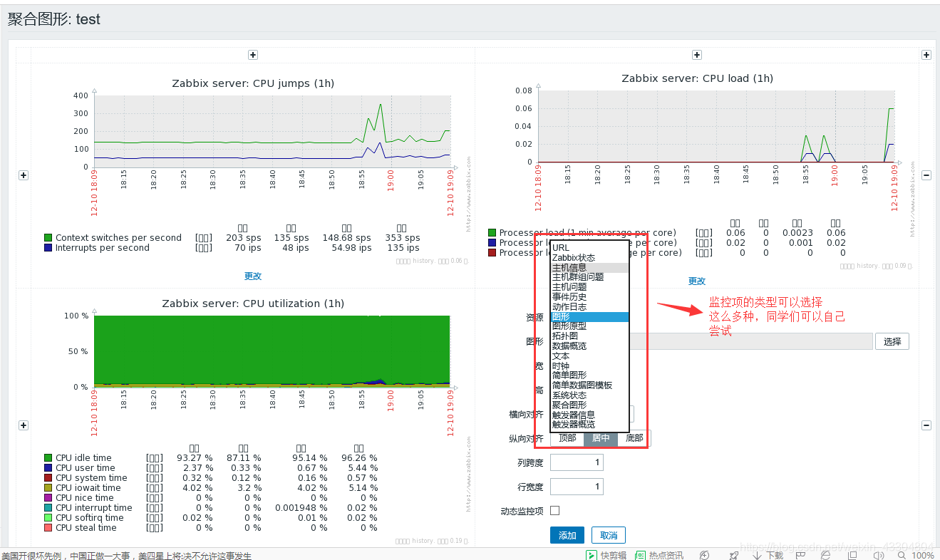Click the 选择 button beside graph field

[892, 341]
